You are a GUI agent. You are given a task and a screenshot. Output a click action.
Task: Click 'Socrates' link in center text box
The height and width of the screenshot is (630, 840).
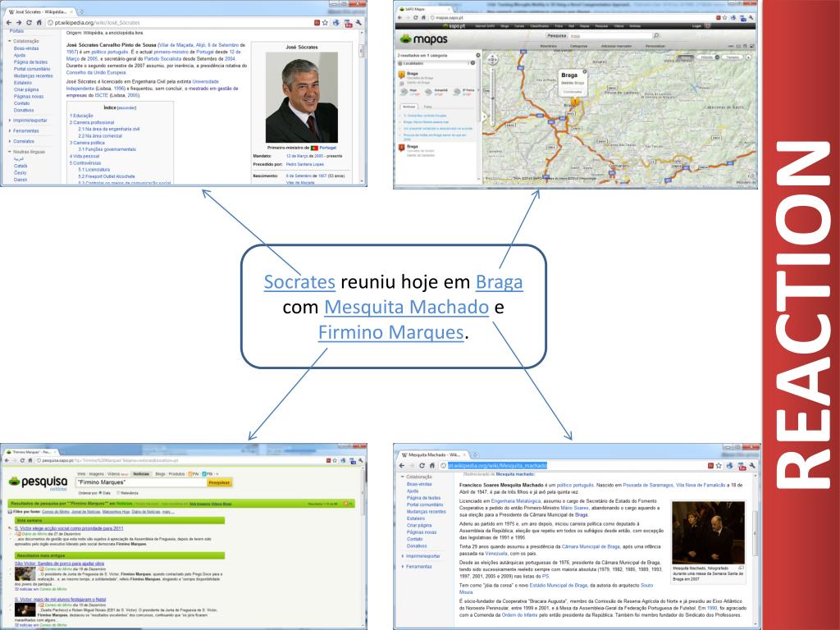point(299,282)
